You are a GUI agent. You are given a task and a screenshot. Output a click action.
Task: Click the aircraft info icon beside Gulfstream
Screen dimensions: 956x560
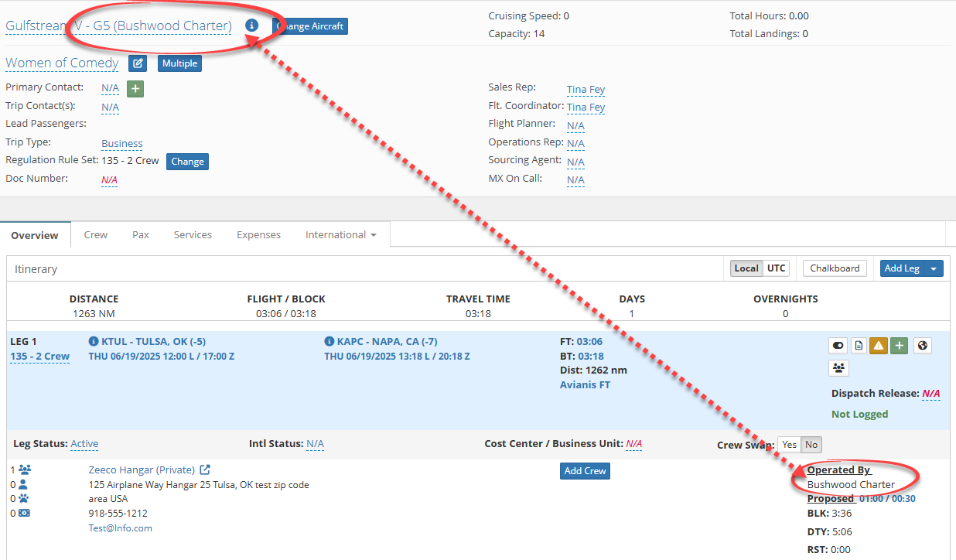click(251, 26)
